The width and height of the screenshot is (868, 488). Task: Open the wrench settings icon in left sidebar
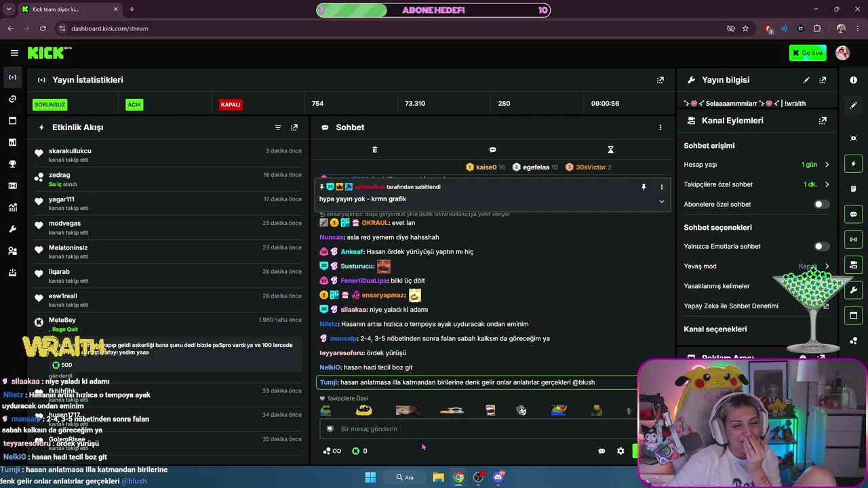(x=12, y=229)
